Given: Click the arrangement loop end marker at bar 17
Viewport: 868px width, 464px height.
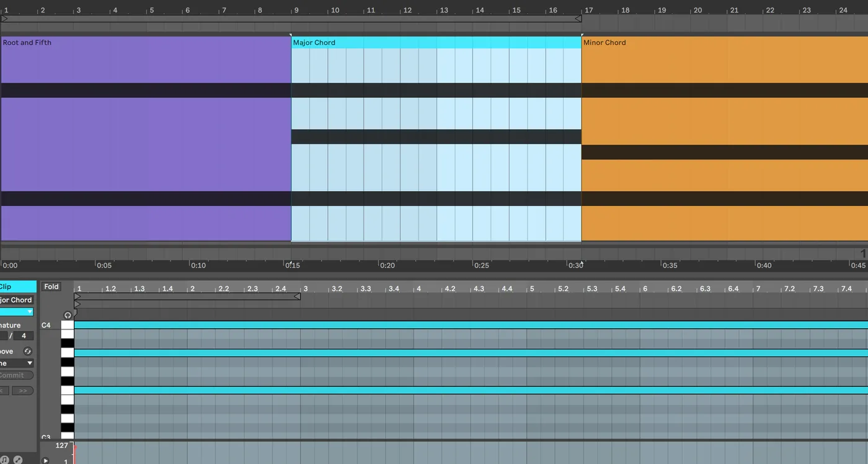Looking at the screenshot, I should pos(578,19).
